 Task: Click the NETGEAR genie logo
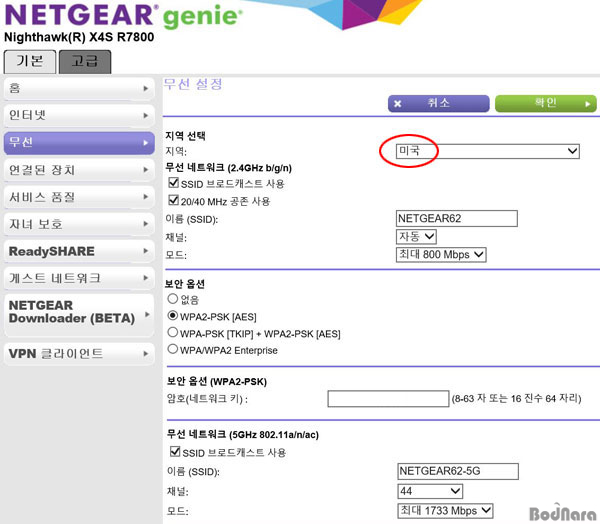pos(123,16)
